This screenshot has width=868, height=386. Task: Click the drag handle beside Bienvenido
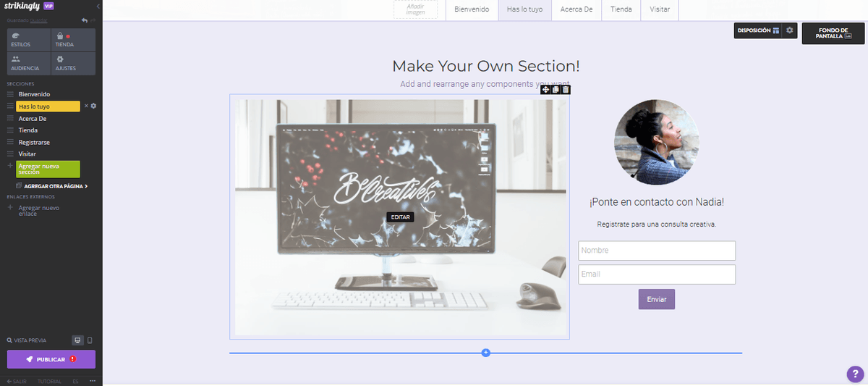[10, 94]
